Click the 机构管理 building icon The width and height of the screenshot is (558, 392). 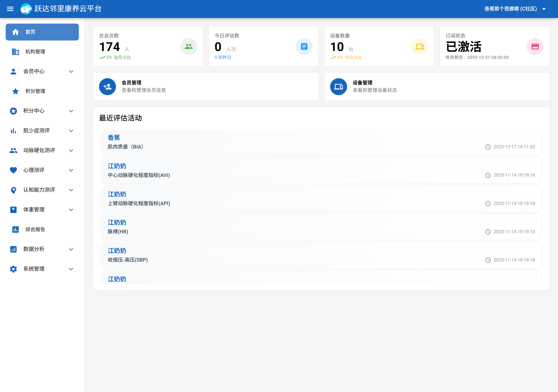tap(16, 52)
